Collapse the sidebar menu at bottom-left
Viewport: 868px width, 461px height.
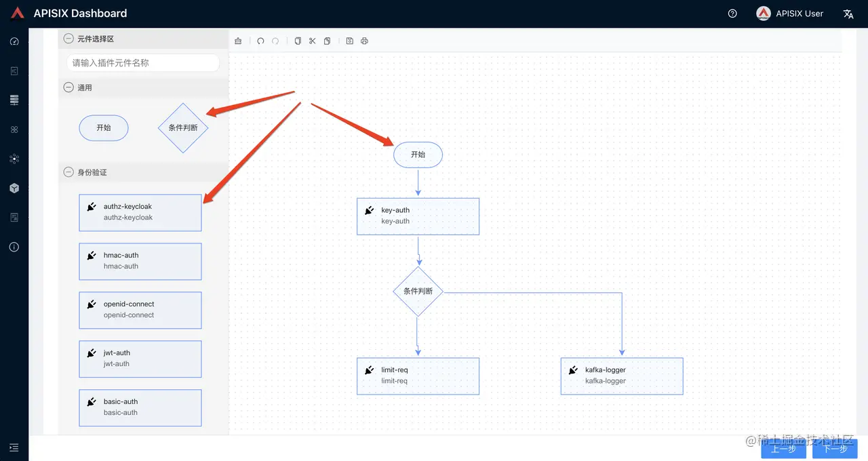tap(14, 447)
